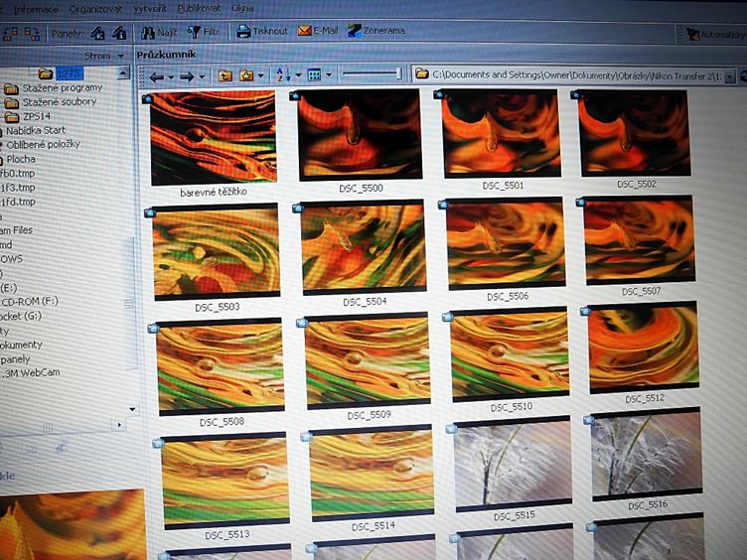Click the DSC_5514 file name label
The height and width of the screenshot is (560, 747).
click(x=373, y=526)
